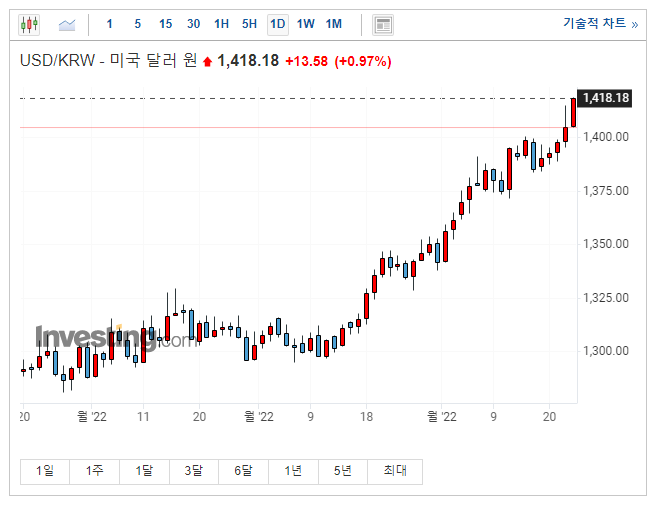The image size is (659, 509).
Task: Click the date label 18 on time axis
Action: [366, 417]
